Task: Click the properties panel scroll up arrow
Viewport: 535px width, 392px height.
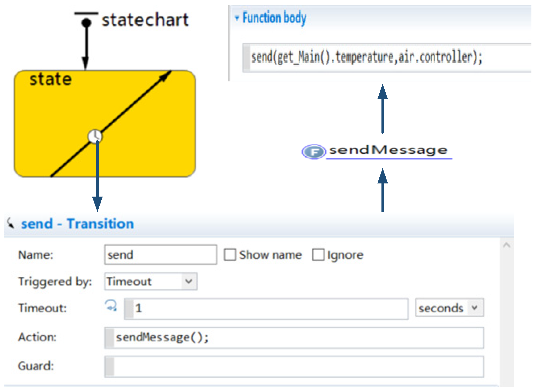Action: (507, 245)
